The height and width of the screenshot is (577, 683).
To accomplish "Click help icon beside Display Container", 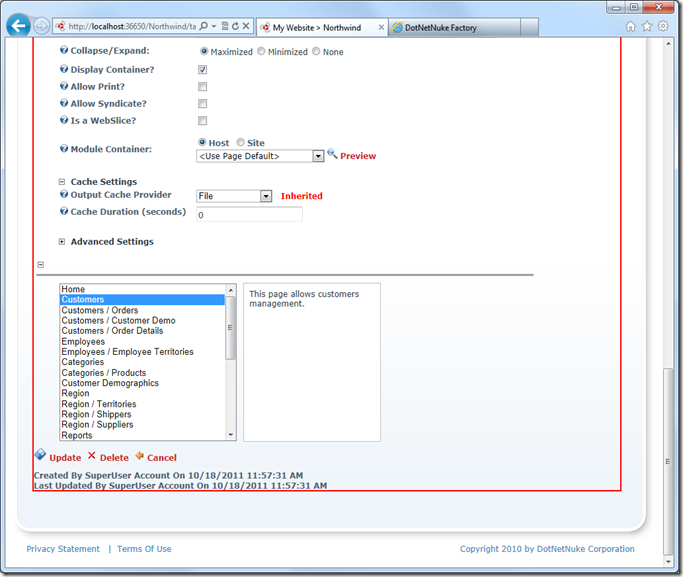I will [x=64, y=69].
